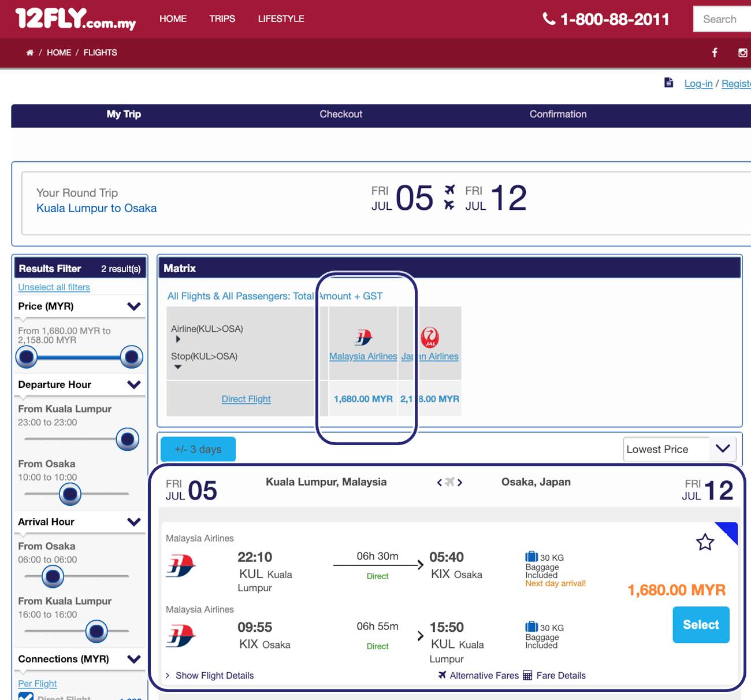The height and width of the screenshot is (700, 751).
Task: Click the Malaysia Airlines link in Matrix
Action: pyautogui.click(x=363, y=357)
